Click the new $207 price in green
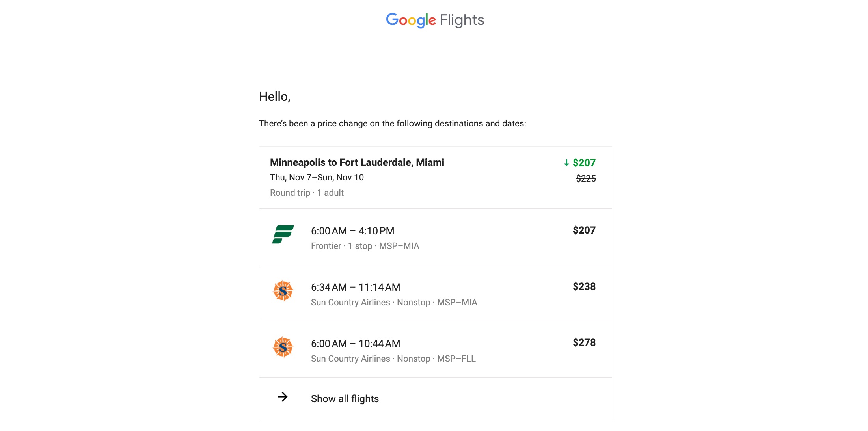Viewport: 868px width, 431px height. click(584, 162)
